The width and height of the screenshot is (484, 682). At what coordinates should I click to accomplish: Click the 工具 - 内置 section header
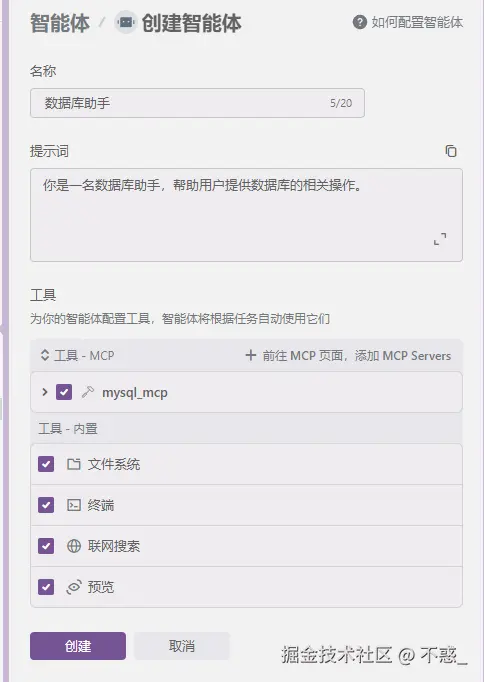click(x=68, y=428)
